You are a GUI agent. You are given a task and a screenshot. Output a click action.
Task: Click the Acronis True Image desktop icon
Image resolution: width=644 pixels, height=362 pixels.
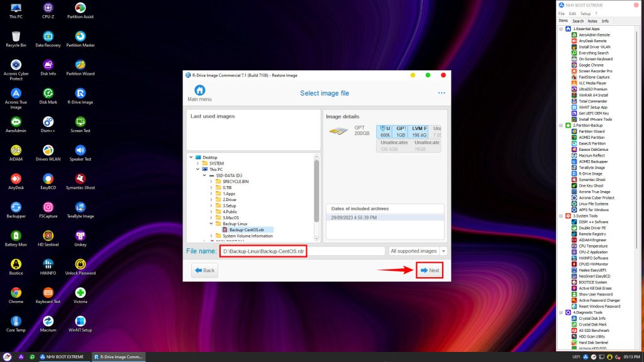tap(16, 99)
